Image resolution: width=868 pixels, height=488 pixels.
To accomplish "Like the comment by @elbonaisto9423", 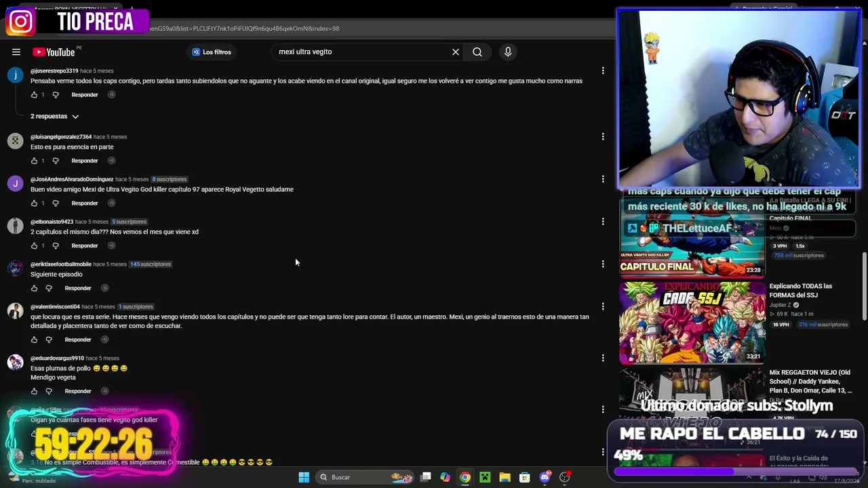I will [x=34, y=246].
